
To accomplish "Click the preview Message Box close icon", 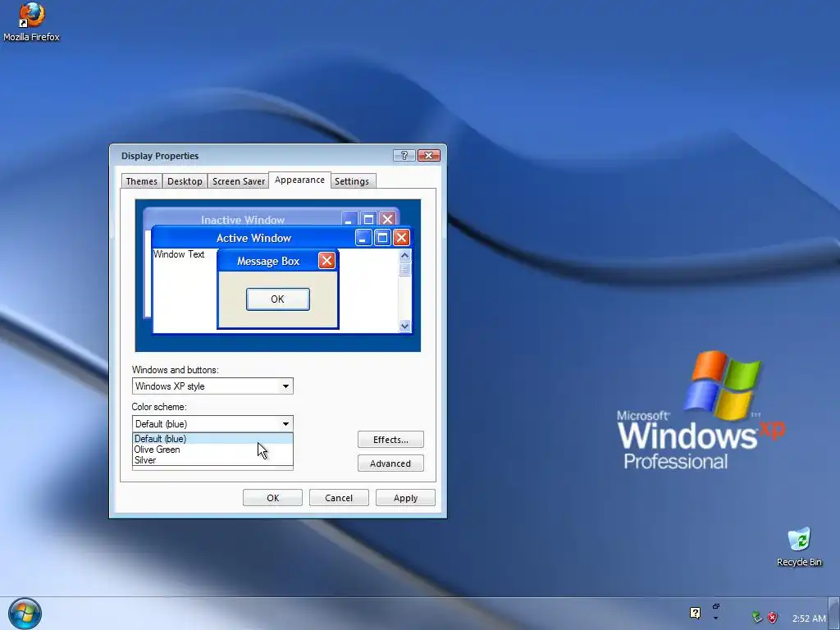I will (326, 261).
